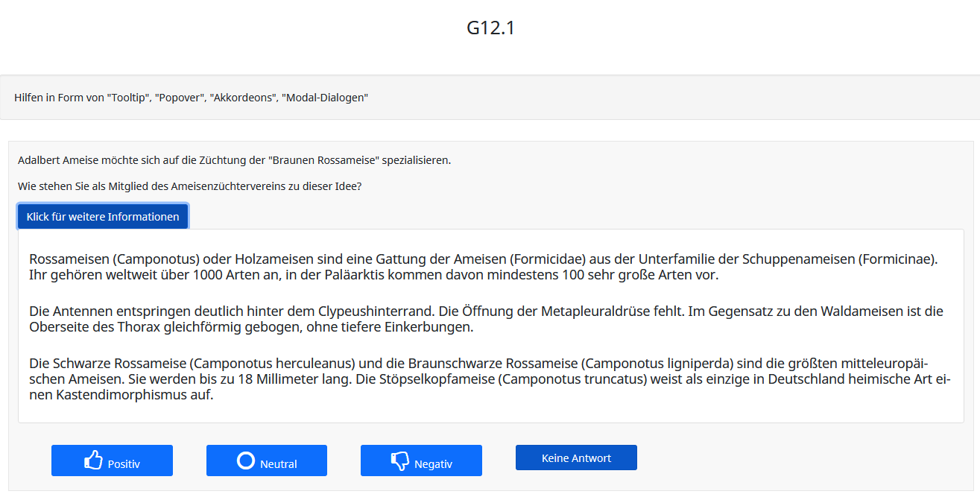Click the question "Wie stehen Sie als Mitglied"
980x500 pixels.
coord(190,187)
